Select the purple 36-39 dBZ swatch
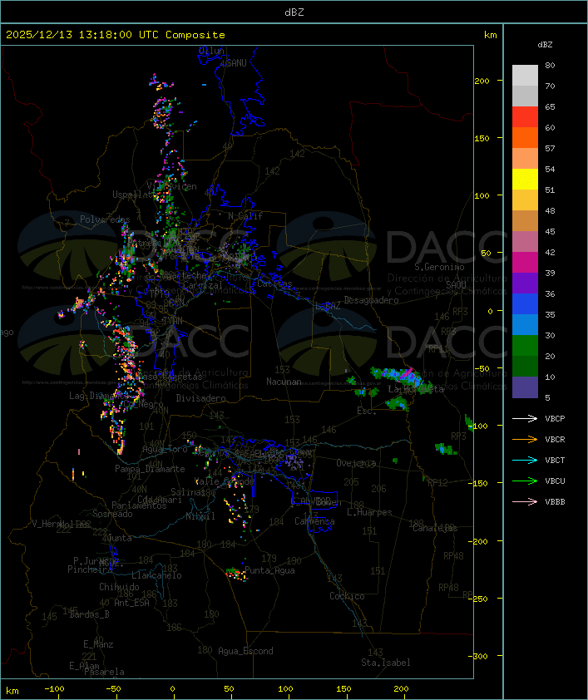 (x=525, y=283)
